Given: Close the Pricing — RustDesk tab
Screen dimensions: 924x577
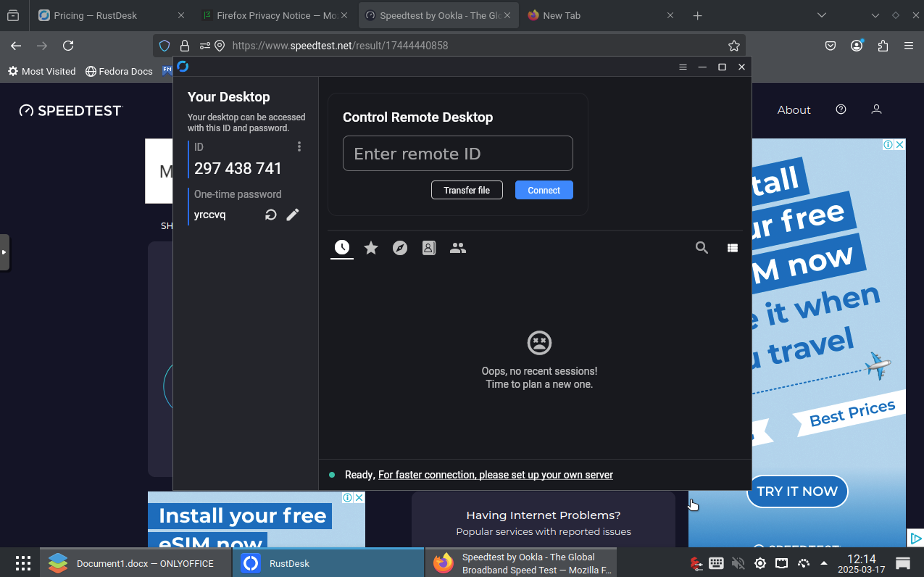Looking at the screenshot, I should pos(180,15).
